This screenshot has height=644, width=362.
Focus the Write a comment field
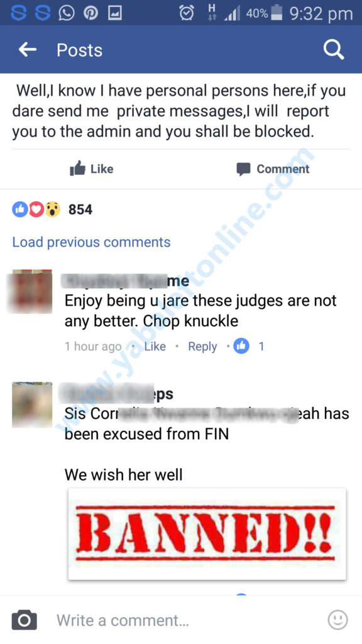180,619
